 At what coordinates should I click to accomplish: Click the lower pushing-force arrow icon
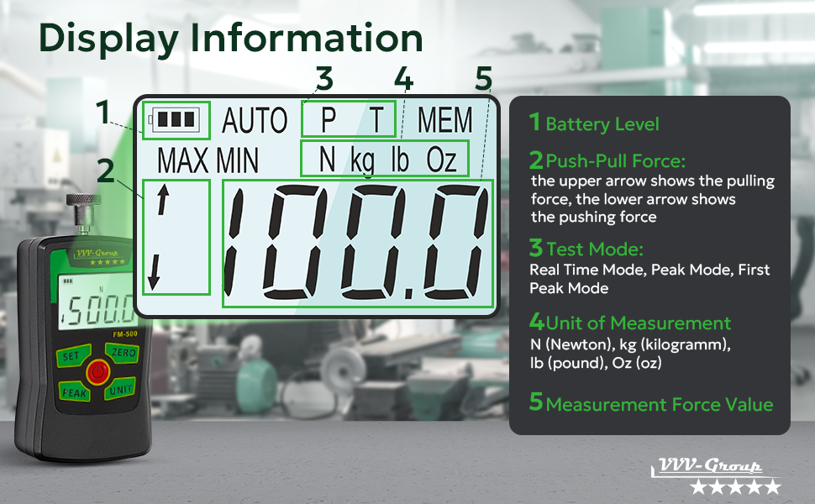coord(153,272)
